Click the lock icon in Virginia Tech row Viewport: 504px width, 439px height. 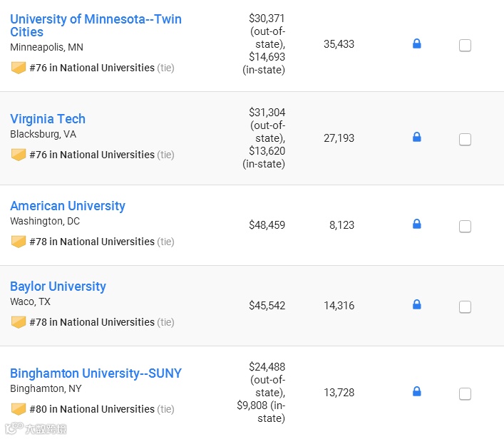point(417,137)
